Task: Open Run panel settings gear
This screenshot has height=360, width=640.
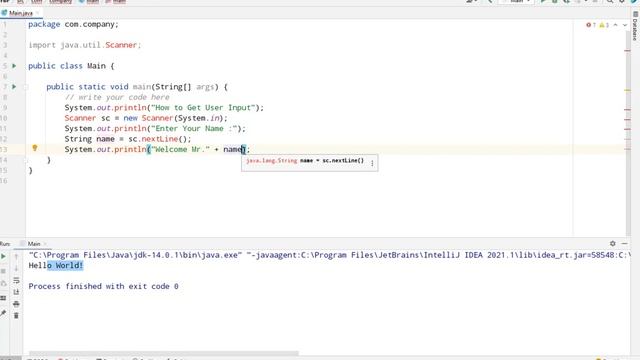Action: (613, 243)
